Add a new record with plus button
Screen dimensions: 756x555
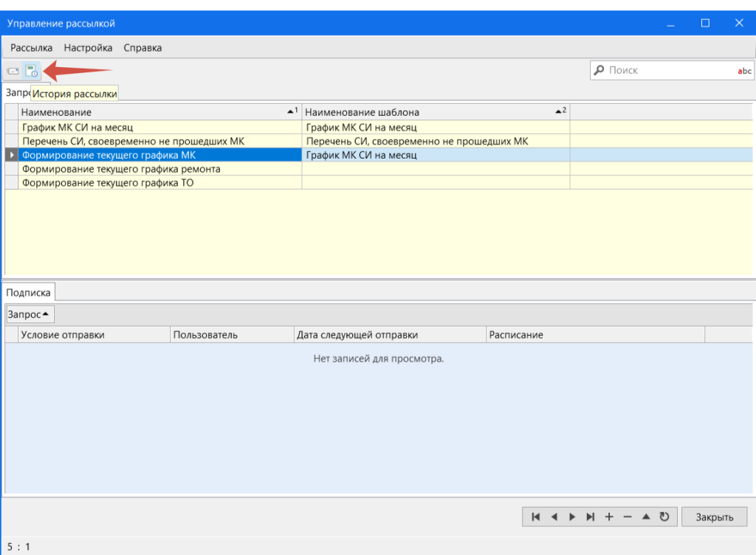tap(609, 517)
